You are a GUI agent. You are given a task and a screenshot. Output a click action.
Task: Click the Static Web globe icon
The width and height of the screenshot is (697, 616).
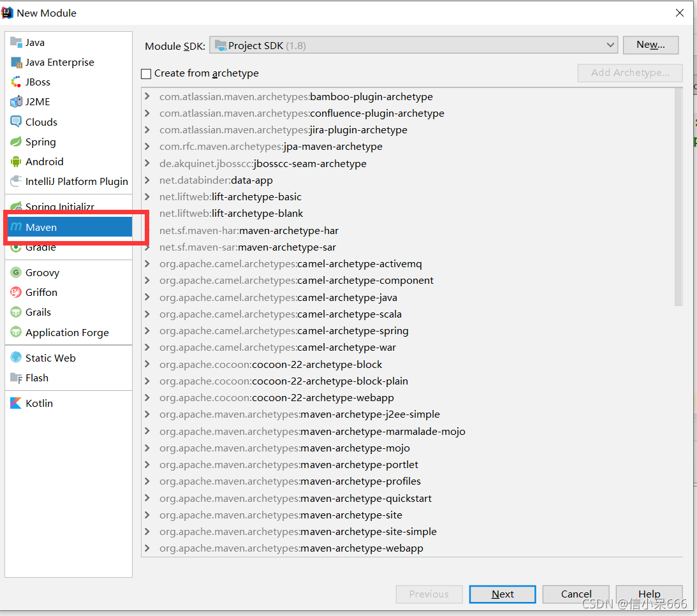(x=16, y=357)
